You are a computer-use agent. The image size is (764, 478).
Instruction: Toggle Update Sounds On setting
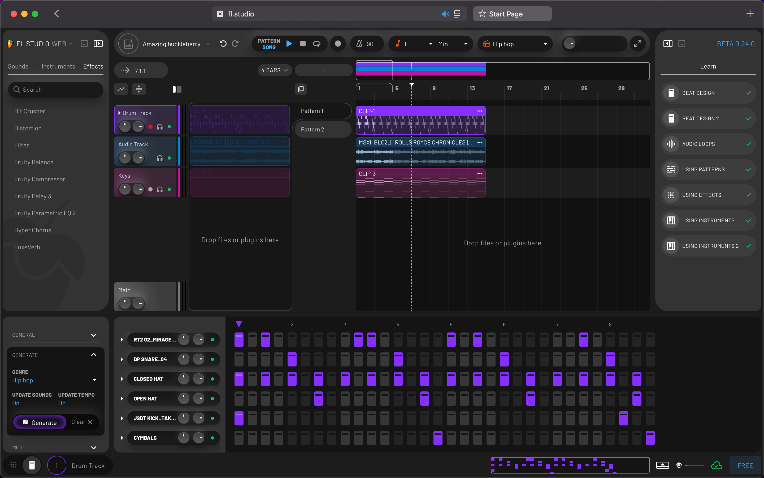coord(16,403)
